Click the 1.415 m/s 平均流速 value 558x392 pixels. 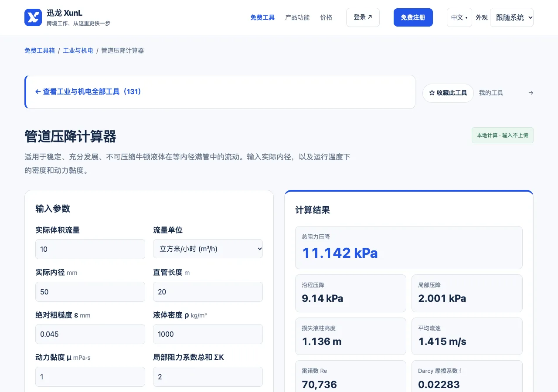pos(442,341)
